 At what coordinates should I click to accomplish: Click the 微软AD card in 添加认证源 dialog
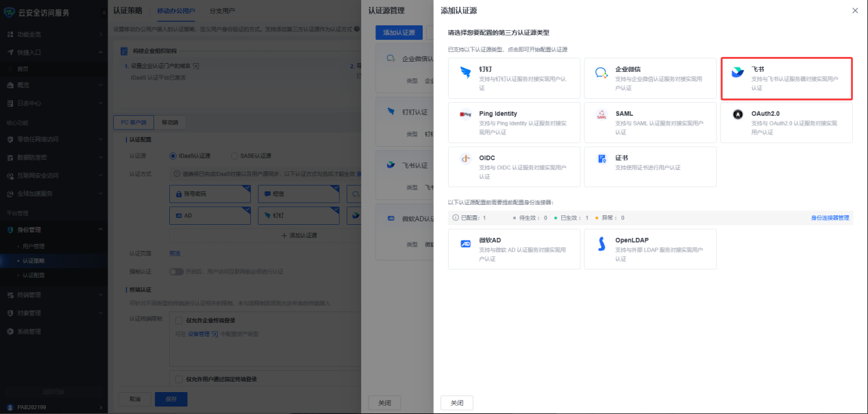tap(514, 249)
